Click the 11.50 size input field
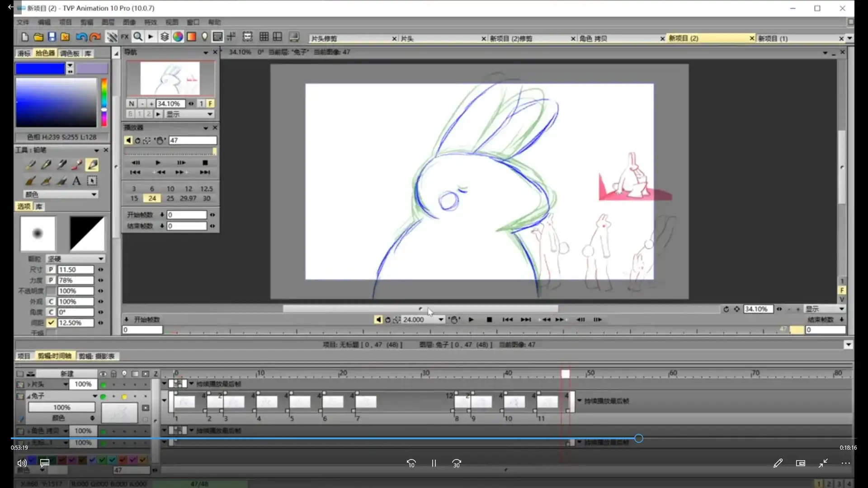 75,269
